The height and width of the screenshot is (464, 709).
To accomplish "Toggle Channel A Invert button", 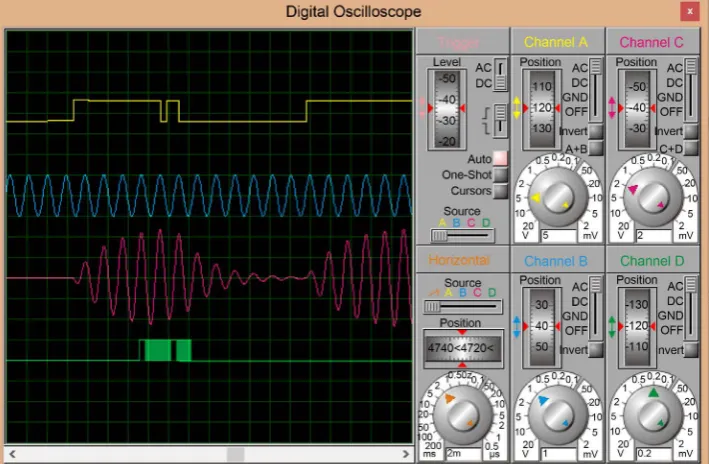I will click(596, 132).
